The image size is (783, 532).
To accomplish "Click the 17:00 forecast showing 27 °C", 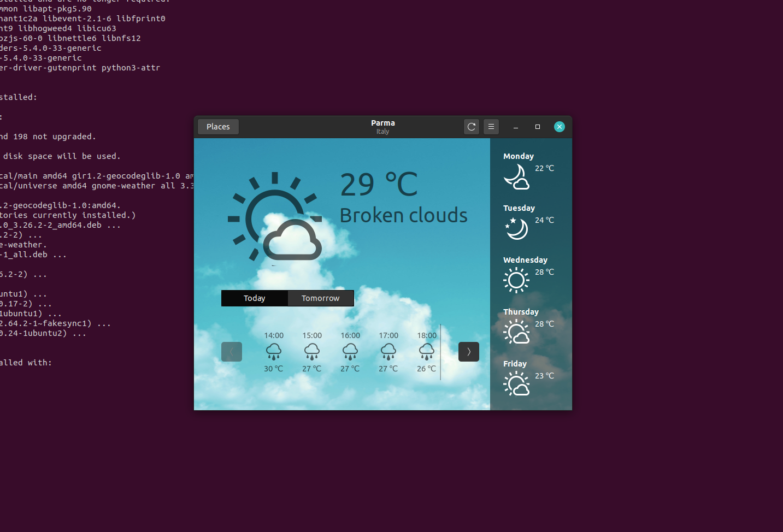I will (388, 352).
